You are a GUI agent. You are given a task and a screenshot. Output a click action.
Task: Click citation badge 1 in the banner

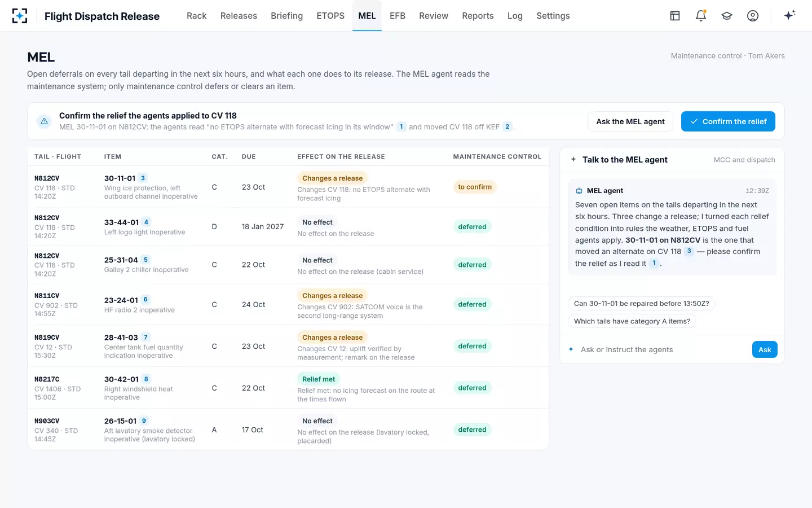pos(401,127)
